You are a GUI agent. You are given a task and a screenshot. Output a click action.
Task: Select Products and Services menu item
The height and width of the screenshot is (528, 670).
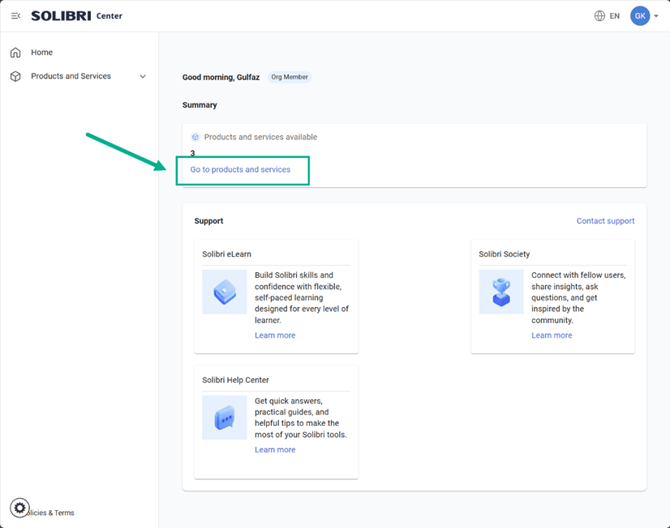coord(71,76)
